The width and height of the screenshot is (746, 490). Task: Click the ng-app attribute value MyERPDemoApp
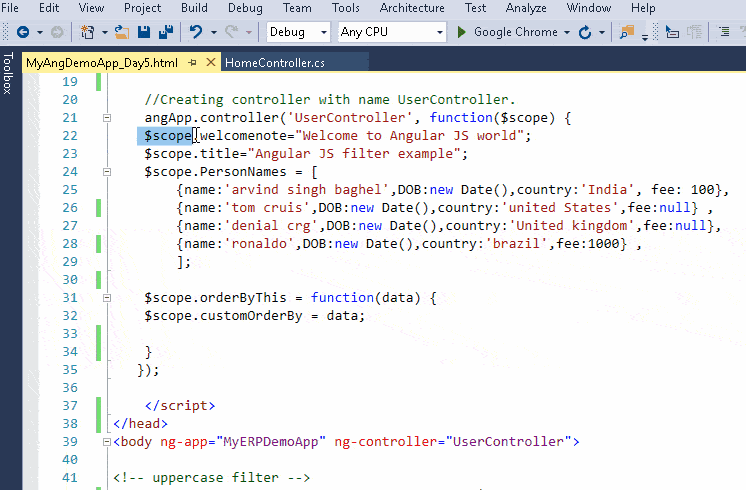tap(271, 442)
